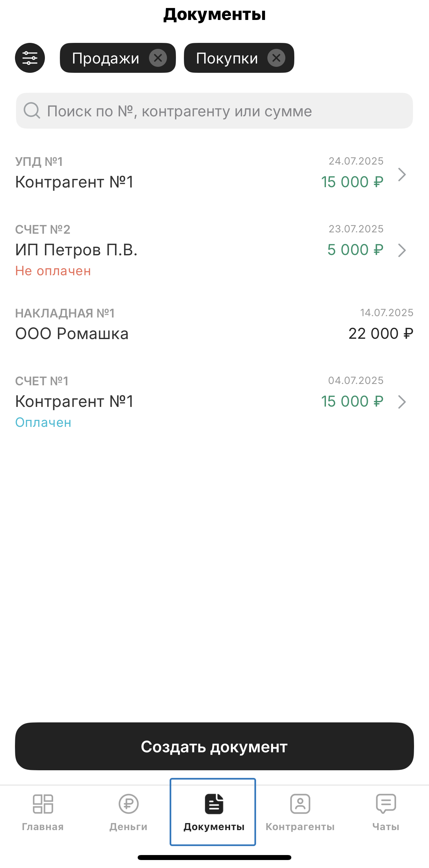Open the Деньги ruble tab icon
429x868 pixels.
128,804
